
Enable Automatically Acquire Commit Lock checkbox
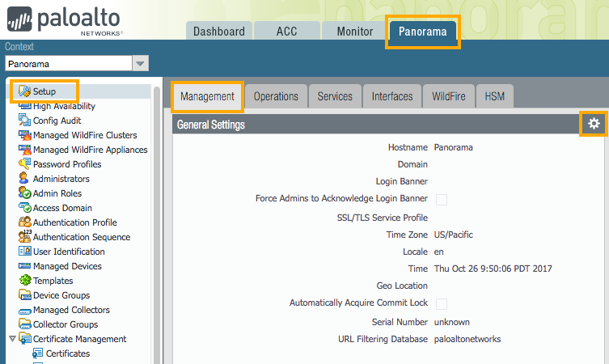(442, 303)
